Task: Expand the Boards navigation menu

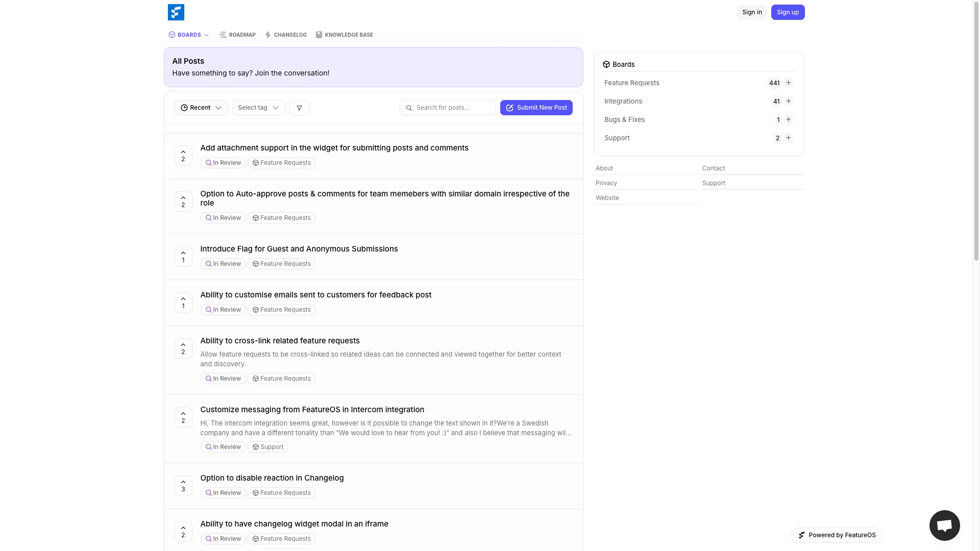Action: [188, 35]
